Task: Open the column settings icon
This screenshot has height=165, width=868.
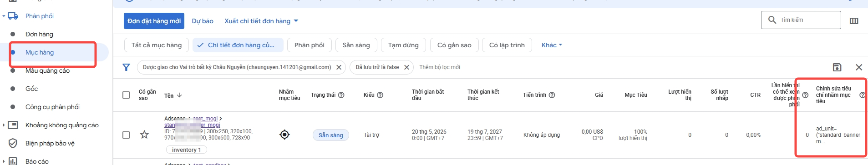Action: pyautogui.click(x=854, y=21)
